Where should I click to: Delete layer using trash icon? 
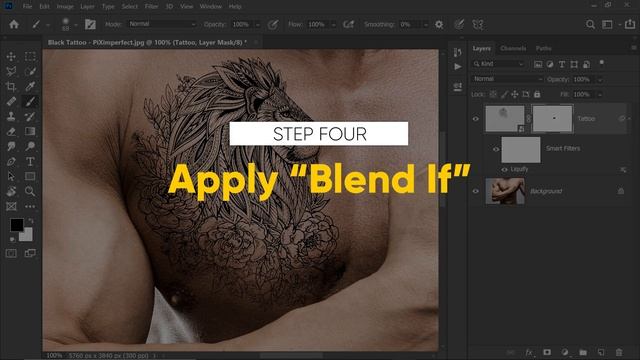coord(619,352)
